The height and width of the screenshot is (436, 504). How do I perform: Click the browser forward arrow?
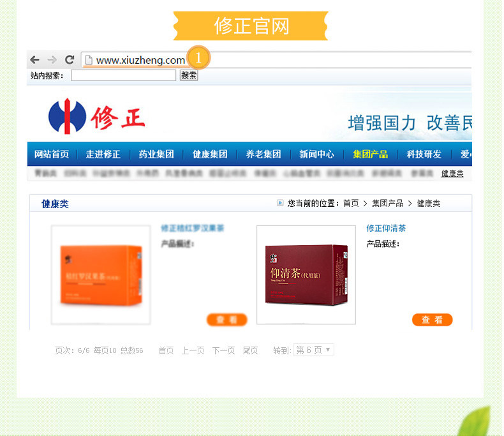52,60
